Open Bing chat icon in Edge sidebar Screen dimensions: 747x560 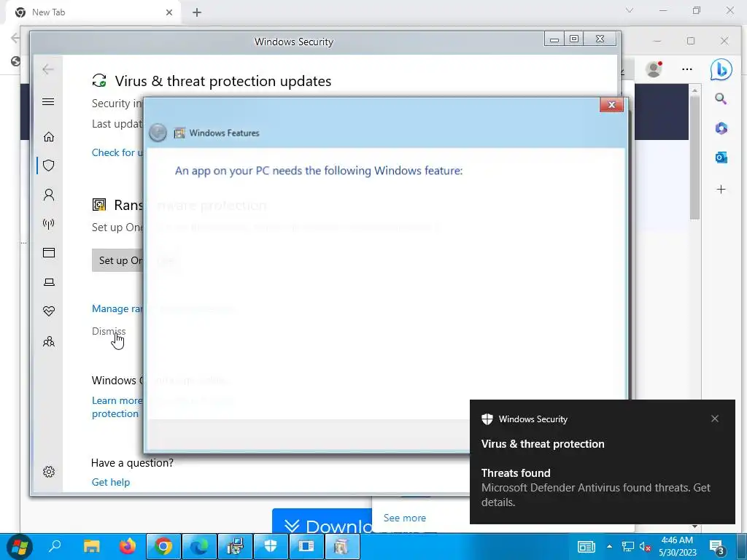pos(721,70)
